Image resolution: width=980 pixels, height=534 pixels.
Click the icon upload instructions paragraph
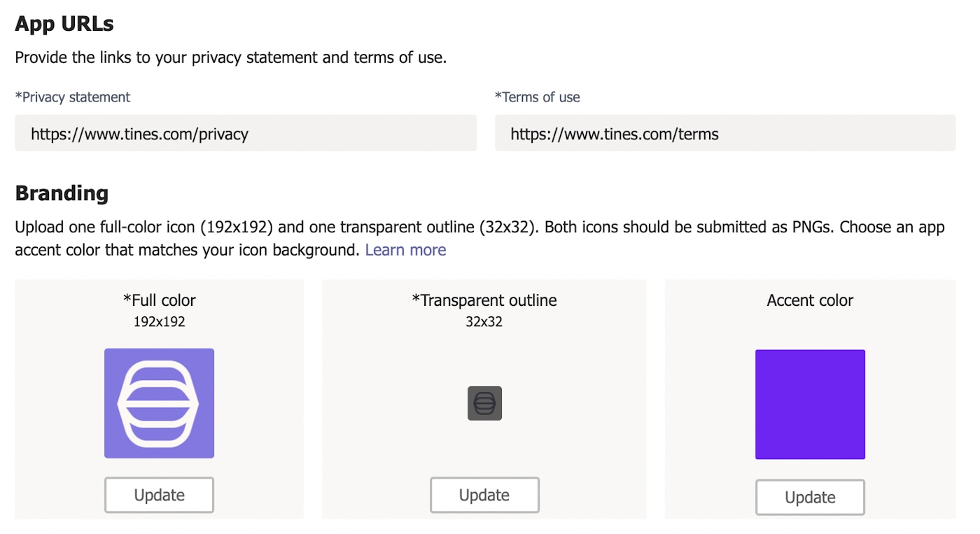(x=479, y=228)
